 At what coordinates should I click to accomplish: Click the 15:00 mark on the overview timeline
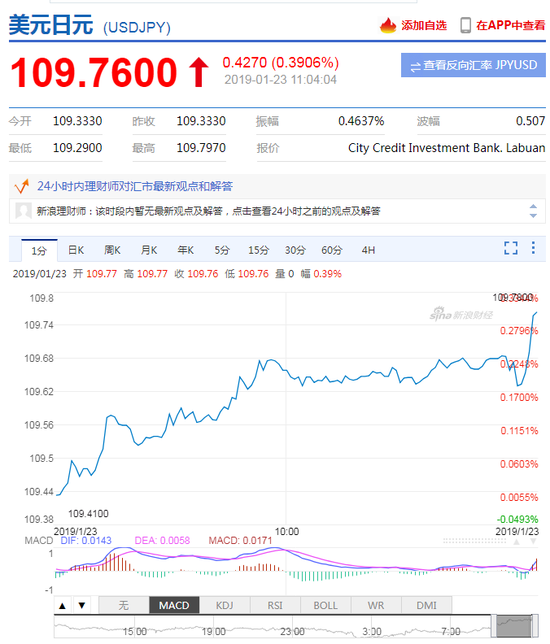coord(135,631)
